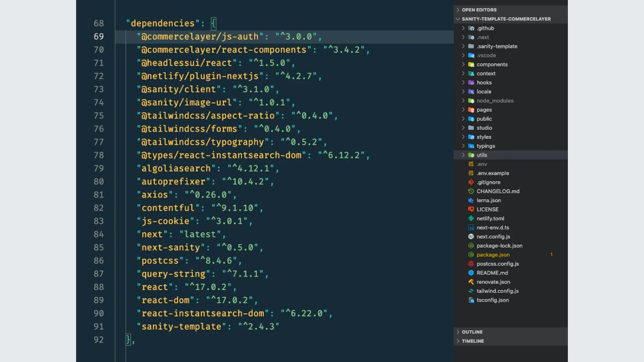This screenshot has height=362, width=644.
Task: Click the hooks folder icon
Action: click(x=471, y=83)
